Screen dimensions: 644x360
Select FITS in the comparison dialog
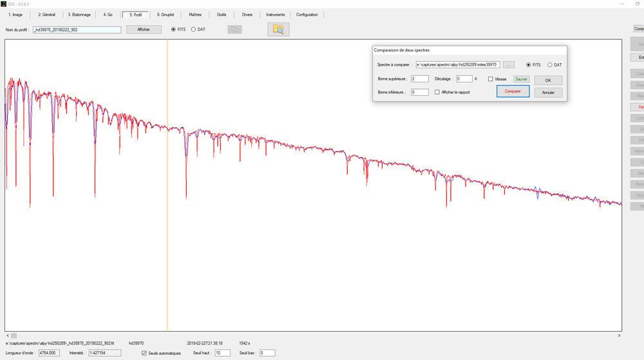(529, 65)
